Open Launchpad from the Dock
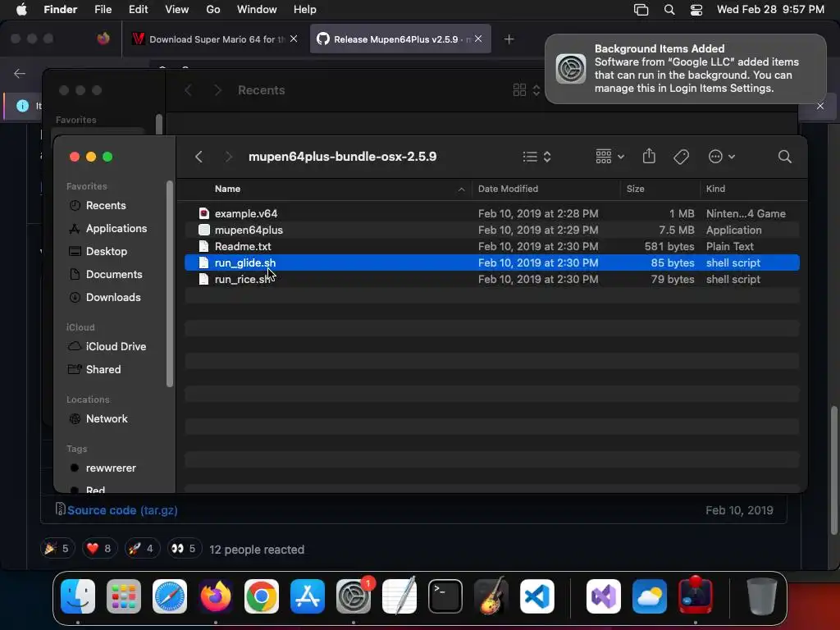This screenshot has width=840, height=630. [124, 596]
